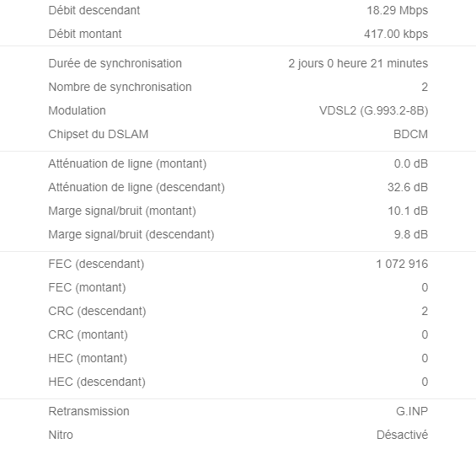Select the FEC (montant) label
Viewport: 476px width, 449px height.
(87, 287)
